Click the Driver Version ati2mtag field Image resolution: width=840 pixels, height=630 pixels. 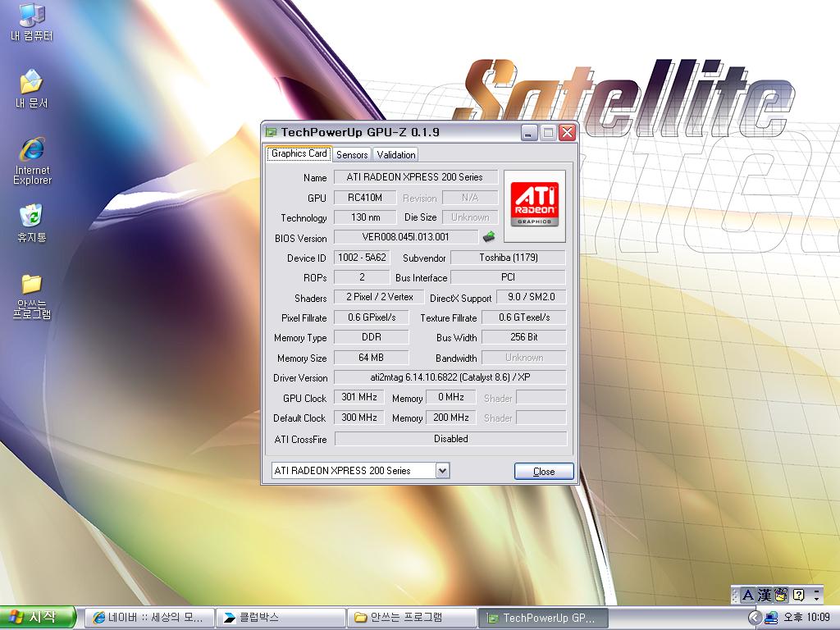450,377
